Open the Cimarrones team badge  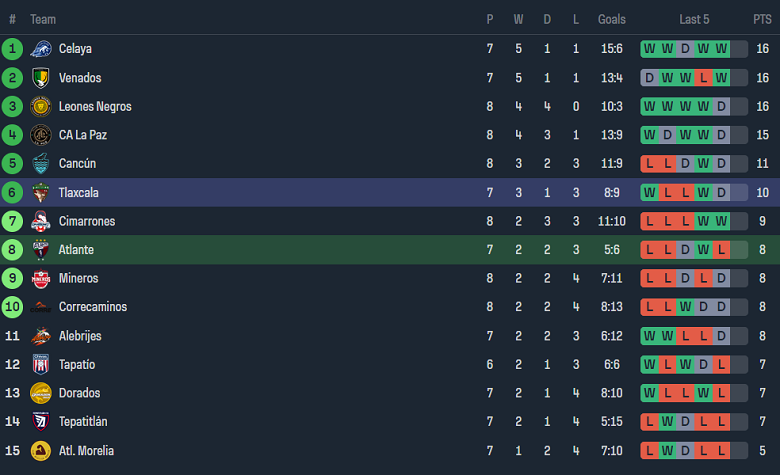(41, 221)
